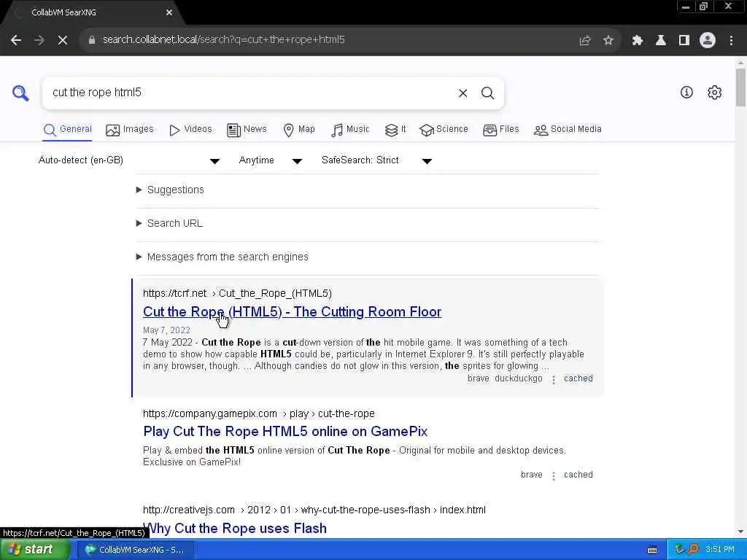Image resolution: width=747 pixels, height=560 pixels.
Task: Clear the search query with the X
Action: 462,93
